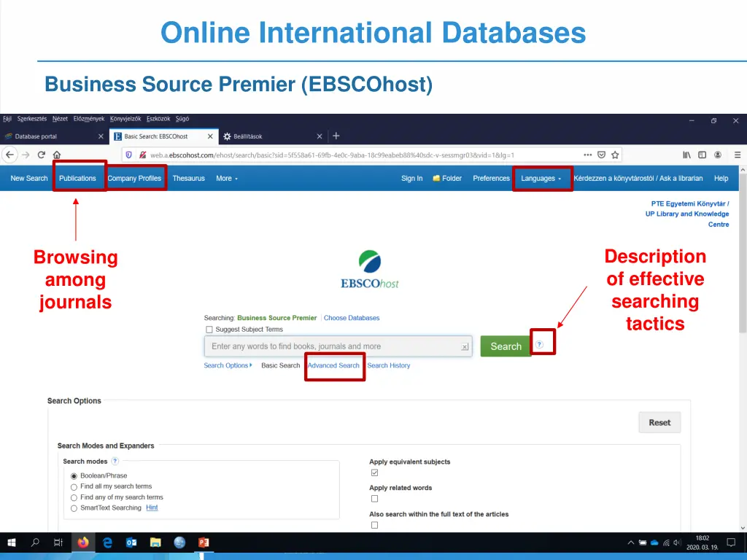Open the Thesaurus
747x560 pixels.
189,178
